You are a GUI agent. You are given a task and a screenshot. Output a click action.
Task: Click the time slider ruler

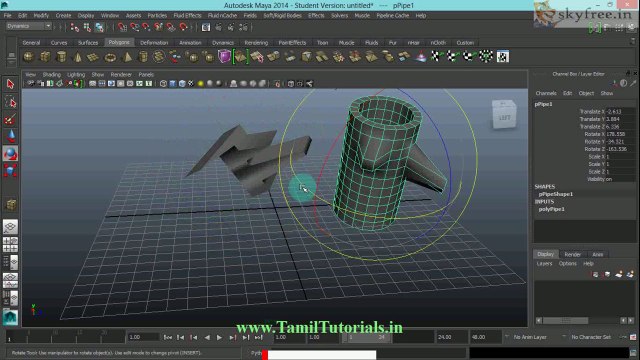[x=65, y=337]
